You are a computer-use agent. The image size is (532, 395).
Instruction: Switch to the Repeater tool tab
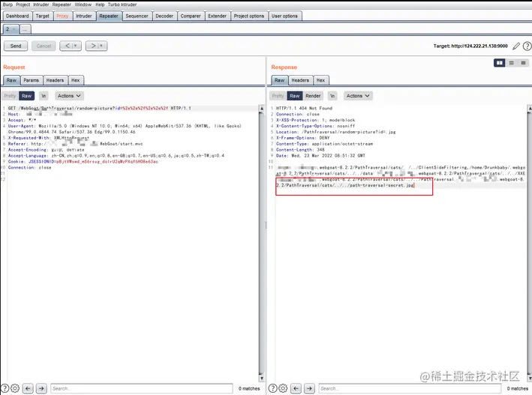tap(109, 16)
